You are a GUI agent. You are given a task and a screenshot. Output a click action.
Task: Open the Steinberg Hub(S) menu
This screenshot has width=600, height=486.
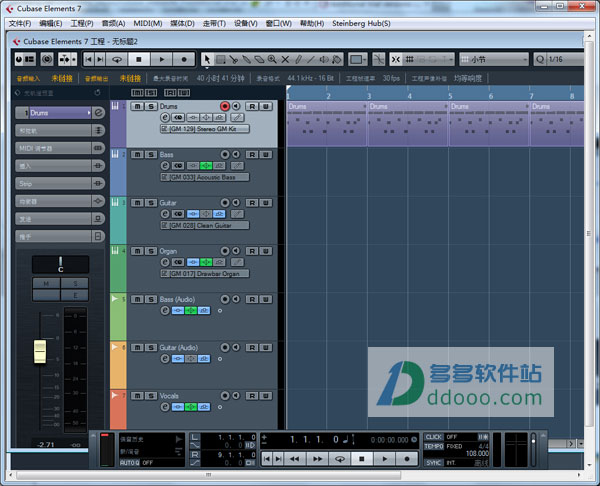(x=361, y=23)
